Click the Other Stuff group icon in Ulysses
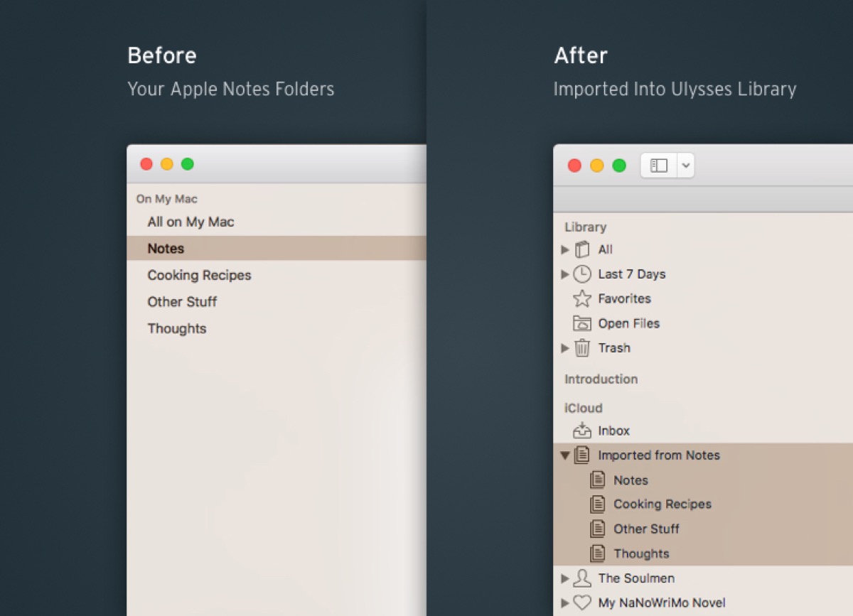This screenshot has height=616, width=853. click(598, 529)
